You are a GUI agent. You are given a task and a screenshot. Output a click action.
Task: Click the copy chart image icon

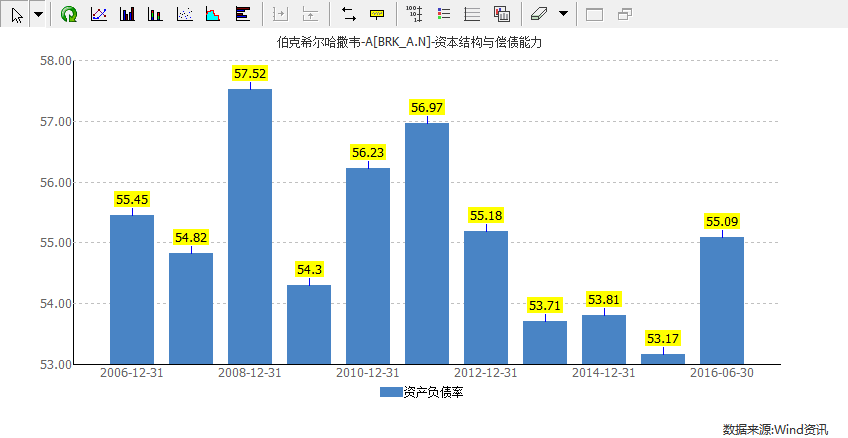tap(502, 15)
